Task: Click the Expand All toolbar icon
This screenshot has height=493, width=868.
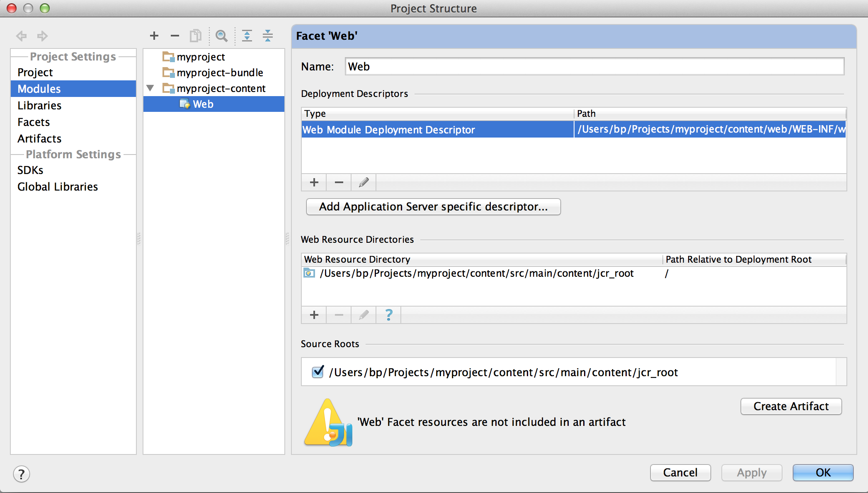Action: 247,36
